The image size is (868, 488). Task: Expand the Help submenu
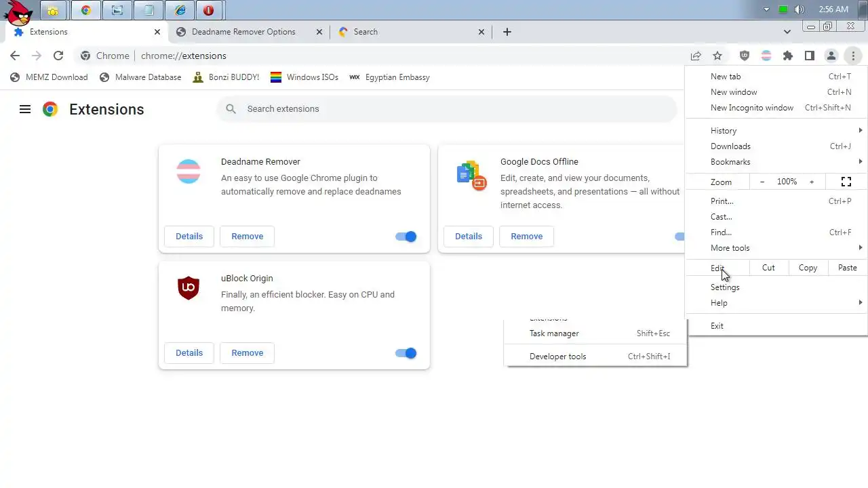[776, 302]
